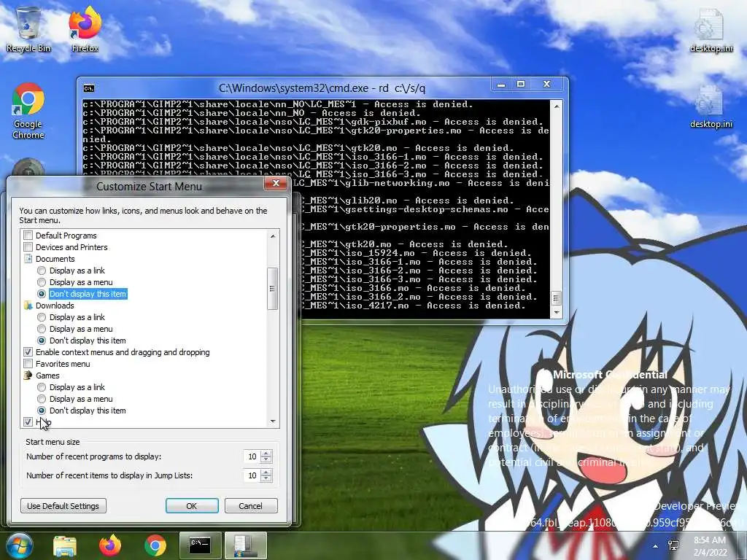Screen dimensions: 747x560
Task: Select Documents 'Display as a link'
Action: [42, 271]
